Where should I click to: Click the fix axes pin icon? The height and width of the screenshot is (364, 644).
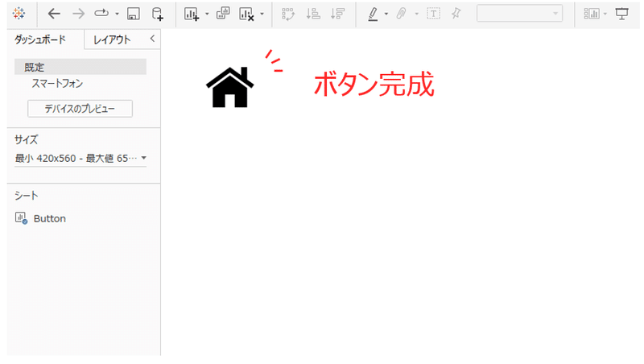click(456, 14)
